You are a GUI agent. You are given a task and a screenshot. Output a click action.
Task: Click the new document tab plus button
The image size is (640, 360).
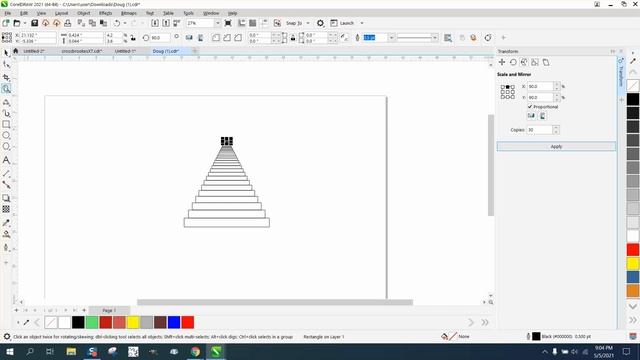tap(195, 51)
